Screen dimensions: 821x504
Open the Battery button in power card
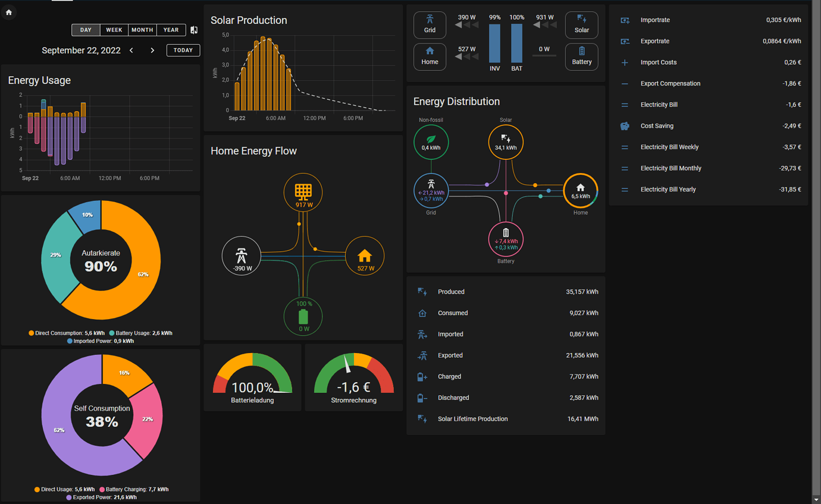(582, 57)
